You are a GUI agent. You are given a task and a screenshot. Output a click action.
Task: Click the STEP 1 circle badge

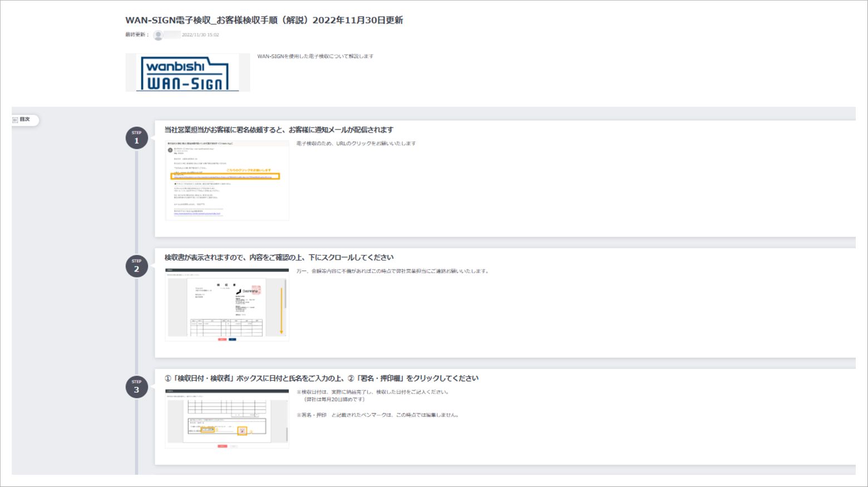[x=136, y=138]
